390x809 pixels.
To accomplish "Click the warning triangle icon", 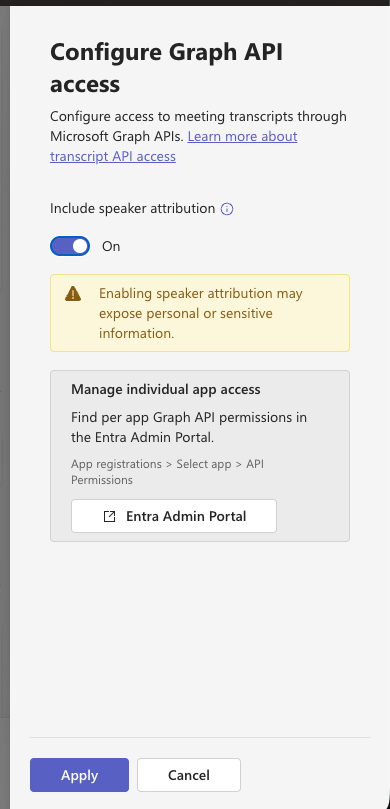I will (x=73, y=294).
